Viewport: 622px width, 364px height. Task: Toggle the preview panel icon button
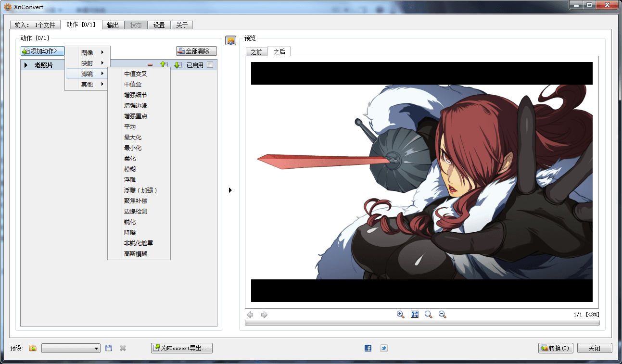pyautogui.click(x=230, y=41)
